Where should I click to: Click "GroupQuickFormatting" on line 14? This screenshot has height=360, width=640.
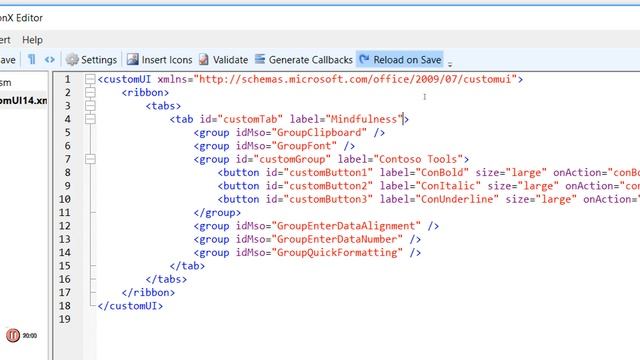point(337,253)
